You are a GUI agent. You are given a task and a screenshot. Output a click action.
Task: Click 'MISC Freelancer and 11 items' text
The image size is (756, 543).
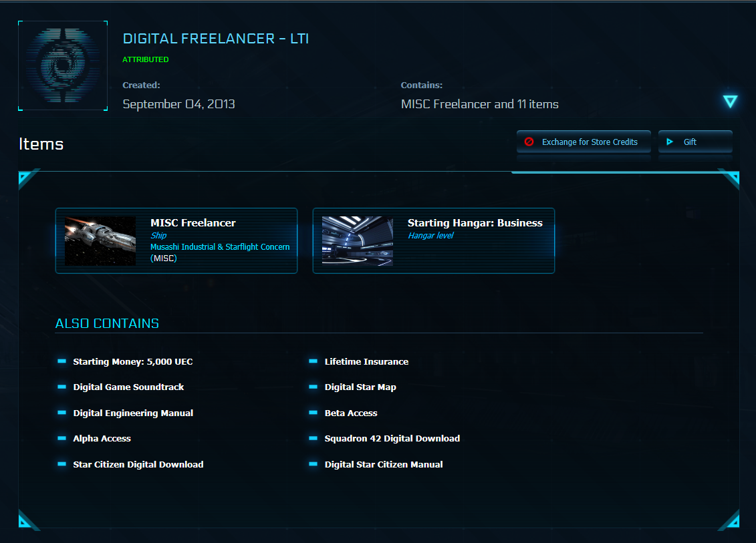tap(480, 104)
